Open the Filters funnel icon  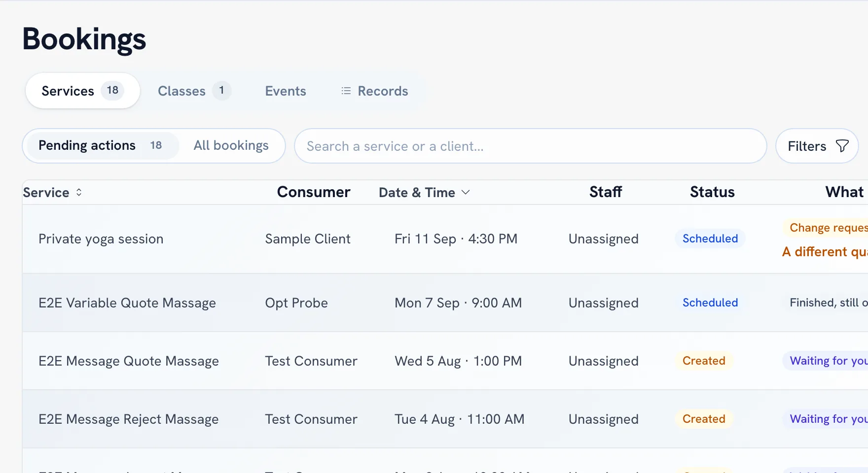point(842,146)
